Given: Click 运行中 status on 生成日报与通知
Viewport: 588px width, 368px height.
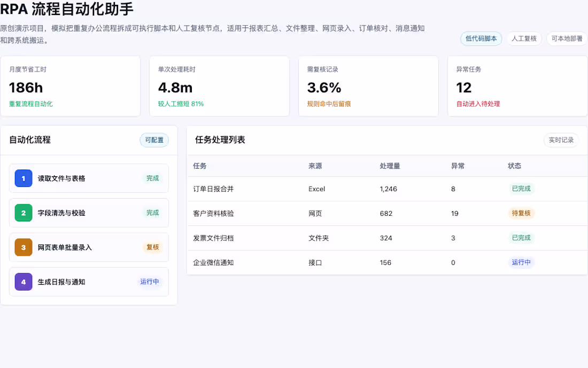Looking at the screenshot, I should tap(149, 282).
